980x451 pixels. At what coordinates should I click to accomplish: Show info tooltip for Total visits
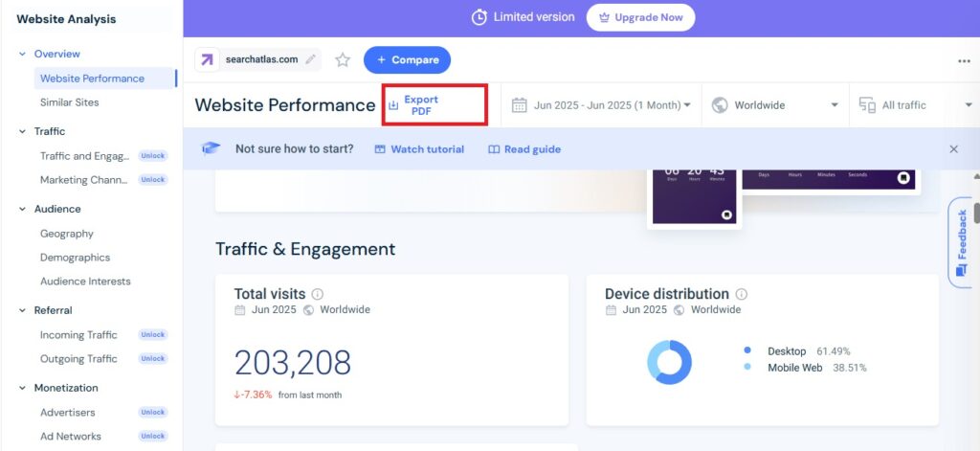(318, 294)
